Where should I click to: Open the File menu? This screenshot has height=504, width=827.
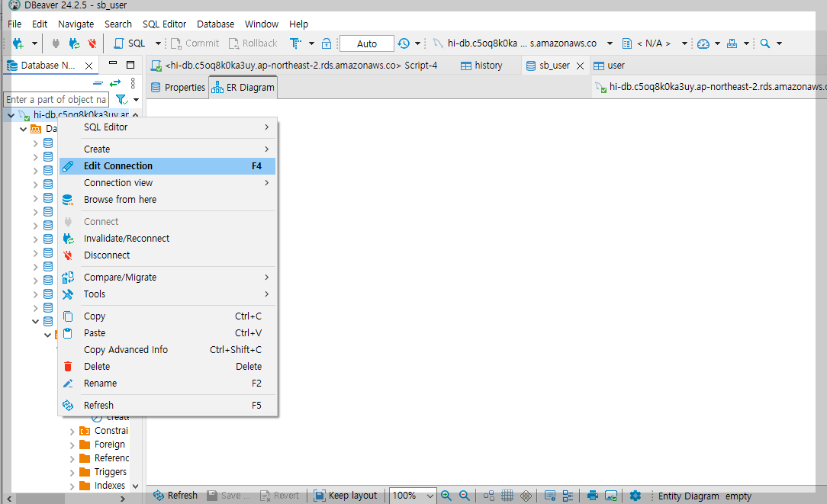click(x=14, y=24)
